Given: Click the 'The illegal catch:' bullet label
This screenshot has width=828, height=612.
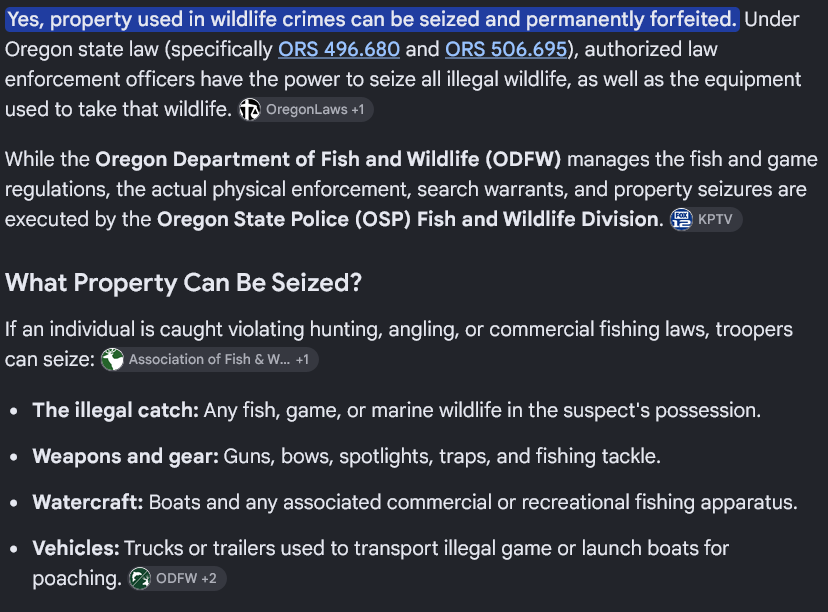Looking at the screenshot, I should click(115, 410).
